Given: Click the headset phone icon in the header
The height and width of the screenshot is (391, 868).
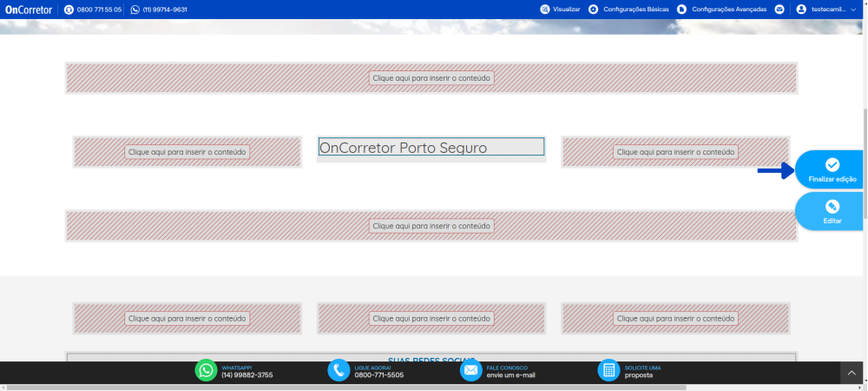Looking at the screenshot, I should 69,10.
